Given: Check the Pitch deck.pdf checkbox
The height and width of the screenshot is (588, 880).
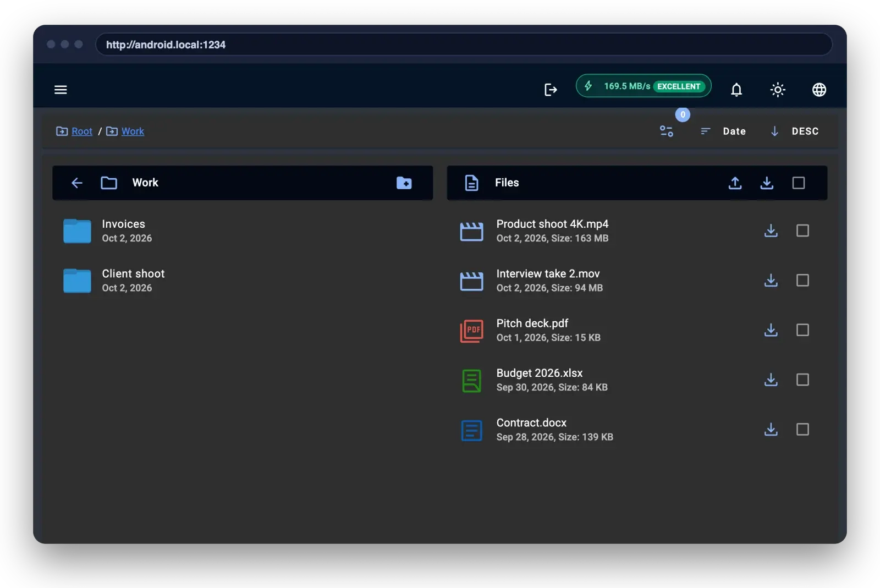Looking at the screenshot, I should point(802,330).
